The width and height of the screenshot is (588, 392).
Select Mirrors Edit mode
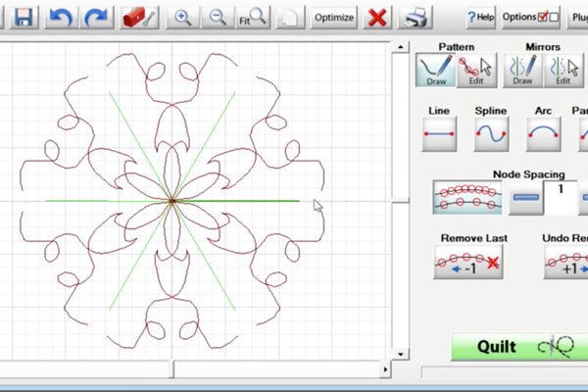click(x=564, y=70)
